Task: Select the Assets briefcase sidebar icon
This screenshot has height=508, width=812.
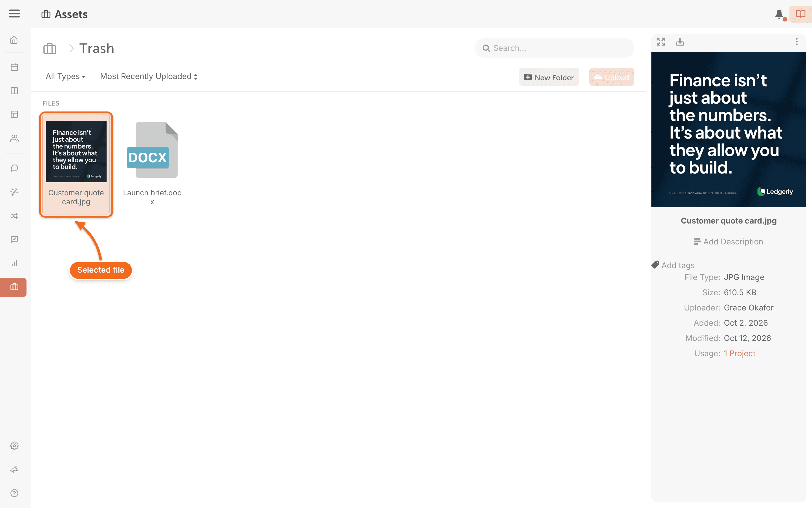Action: point(14,287)
